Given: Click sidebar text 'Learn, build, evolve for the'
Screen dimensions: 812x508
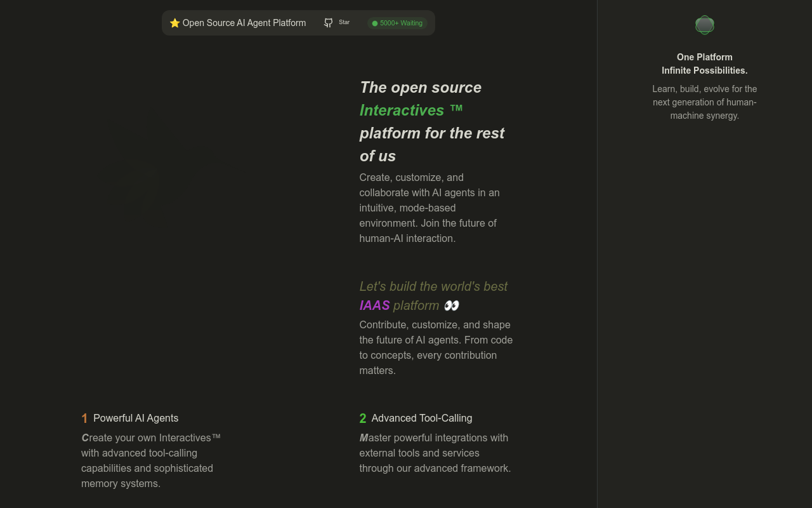Looking at the screenshot, I should (705, 89).
